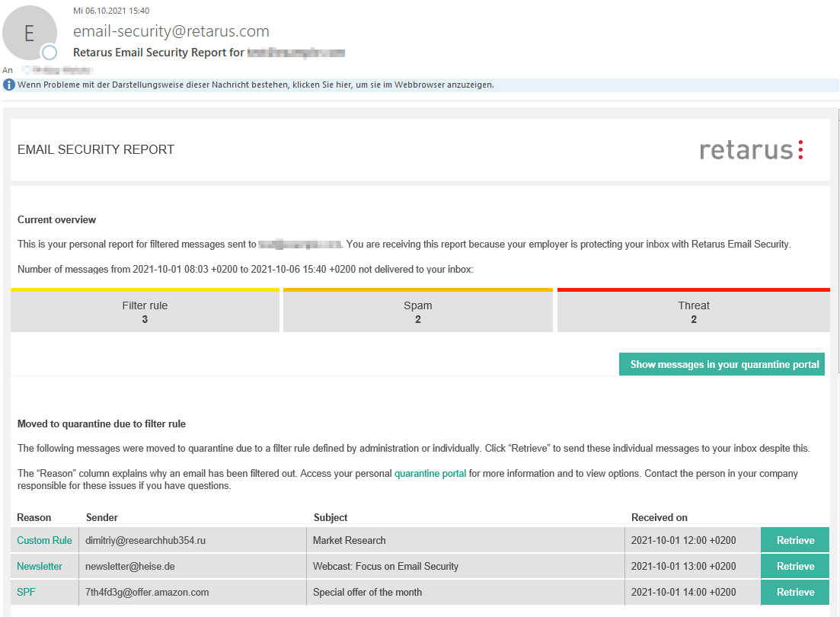Open message in web browser via info bar
The height and width of the screenshot is (617, 840).
[255, 85]
